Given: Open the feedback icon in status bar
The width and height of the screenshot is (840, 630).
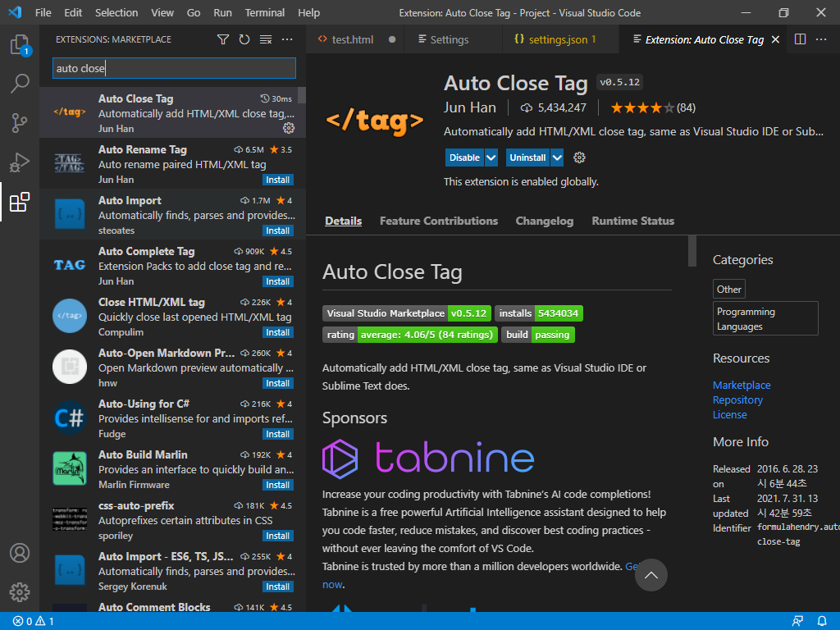Looking at the screenshot, I should (797, 622).
